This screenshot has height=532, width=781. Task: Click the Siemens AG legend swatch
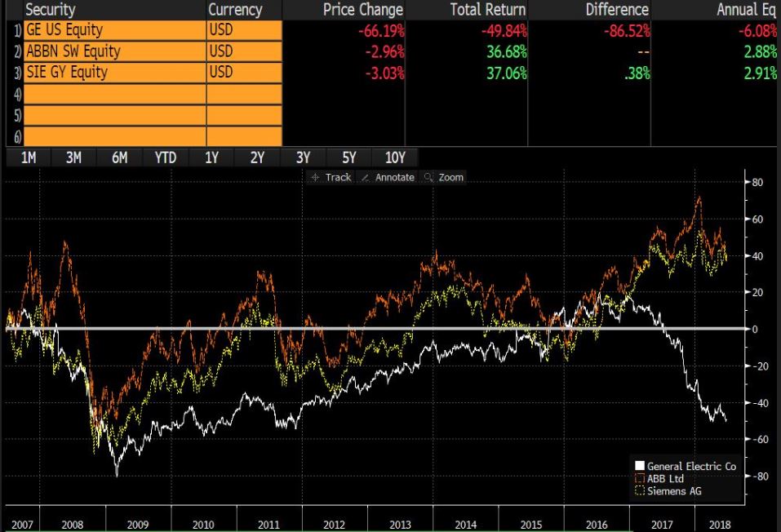pos(640,490)
